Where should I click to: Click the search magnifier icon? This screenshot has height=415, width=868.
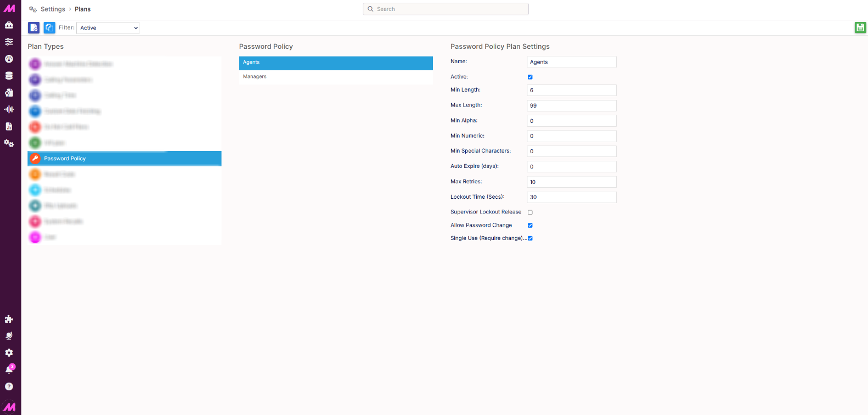tap(370, 9)
